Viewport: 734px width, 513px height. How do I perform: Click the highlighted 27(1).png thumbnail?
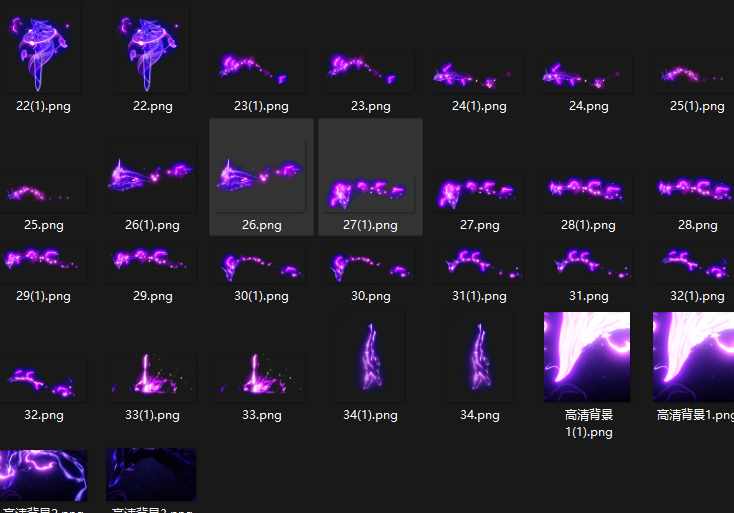(370, 193)
